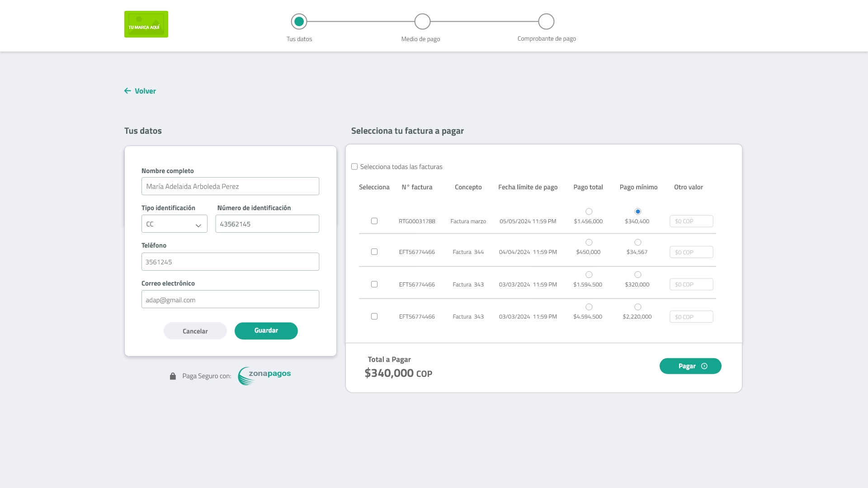Click the Medio de pago step circle

click(422, 21)
